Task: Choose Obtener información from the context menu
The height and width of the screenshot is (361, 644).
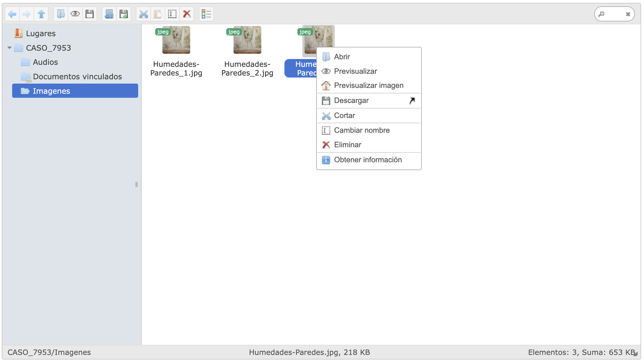Action: tap(369, 160)
